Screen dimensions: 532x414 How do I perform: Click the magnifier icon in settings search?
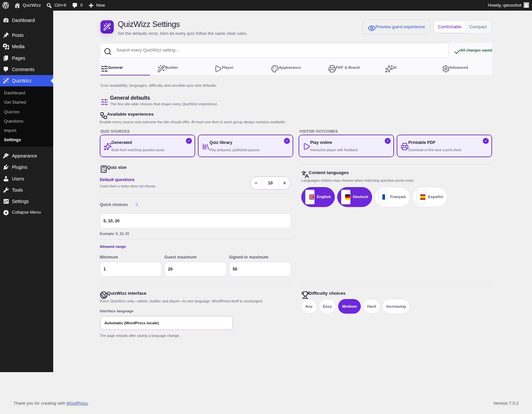coord(108,51)
